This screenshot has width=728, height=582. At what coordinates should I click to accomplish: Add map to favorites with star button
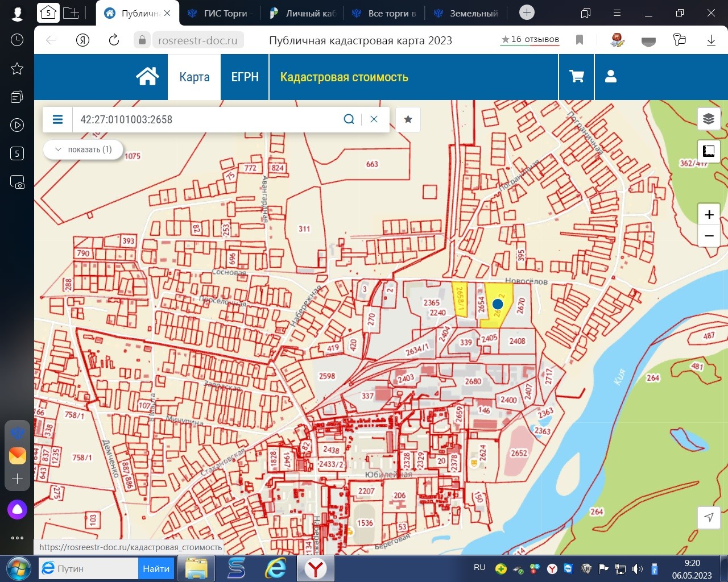click(408, 119)
